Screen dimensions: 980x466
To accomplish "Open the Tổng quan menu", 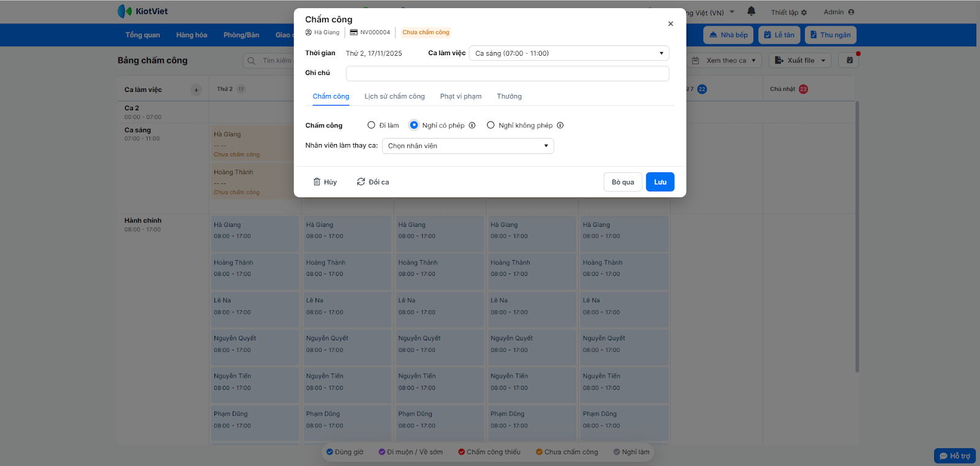I will pyautogui.click(x=143, y=35).
